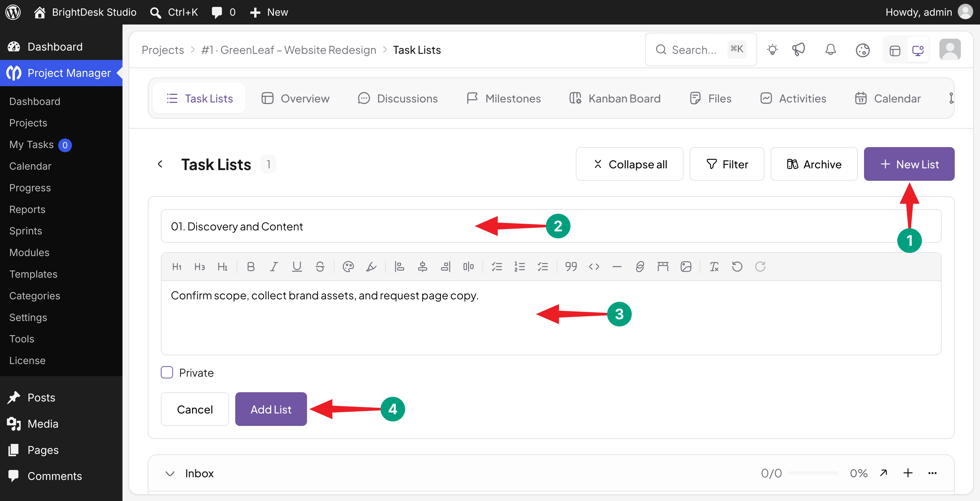Image resolution: width=980 pixels, height=501 pixels.
Task: Apply Heading 3 format in editor toolbar
Action: 199,266
